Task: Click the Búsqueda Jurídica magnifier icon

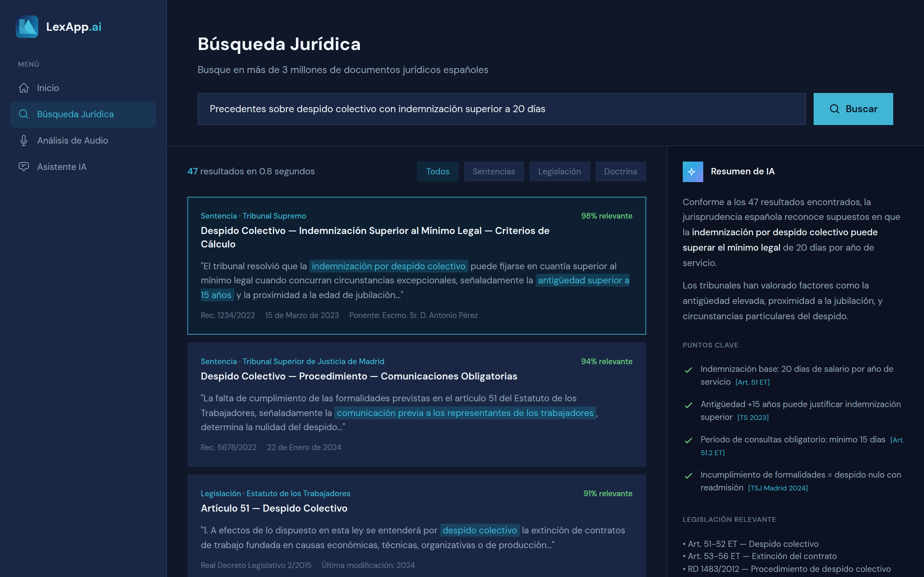Action: coord(24,114)
